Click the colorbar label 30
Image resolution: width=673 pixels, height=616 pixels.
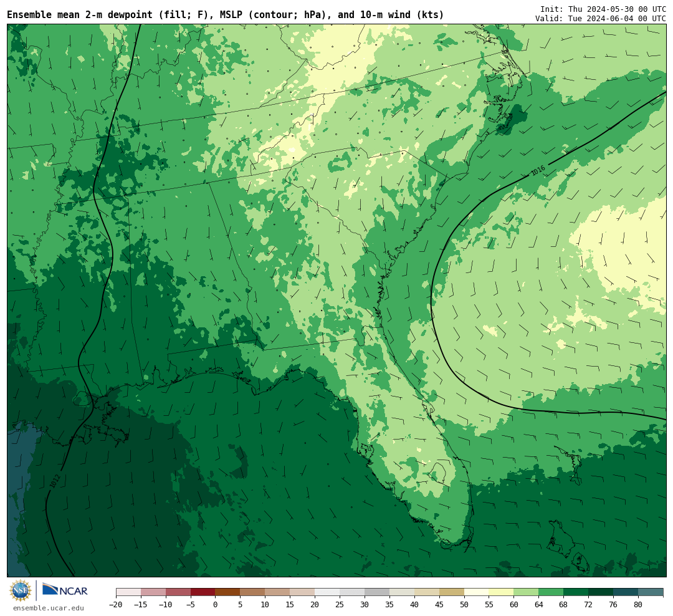point(365,605)
